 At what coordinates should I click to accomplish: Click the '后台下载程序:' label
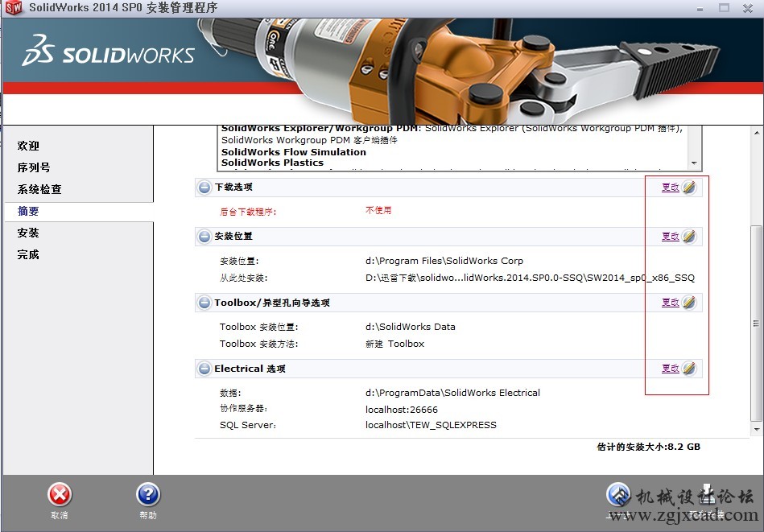pyautogui.click(x=248, y=212)
